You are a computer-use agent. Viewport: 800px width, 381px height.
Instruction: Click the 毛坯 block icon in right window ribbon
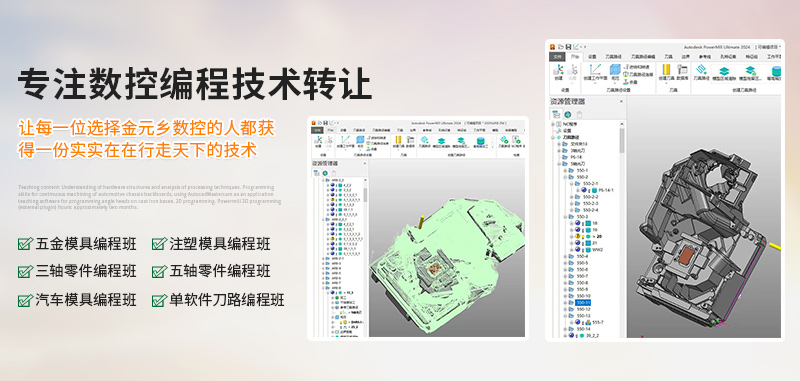(615, 69)
